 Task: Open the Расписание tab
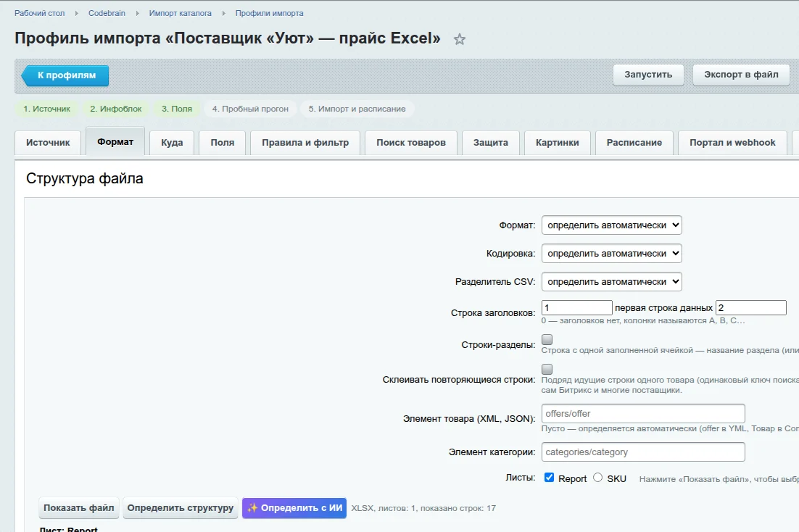point(634,143)
